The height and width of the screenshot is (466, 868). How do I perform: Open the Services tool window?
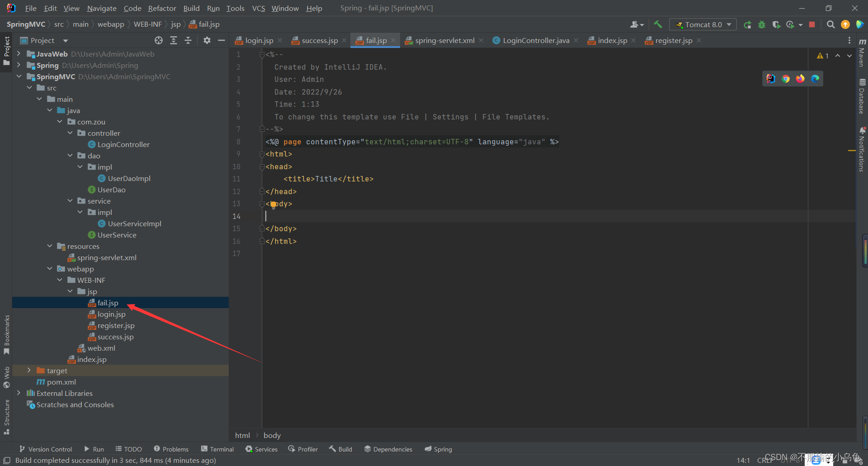[261, 449]
